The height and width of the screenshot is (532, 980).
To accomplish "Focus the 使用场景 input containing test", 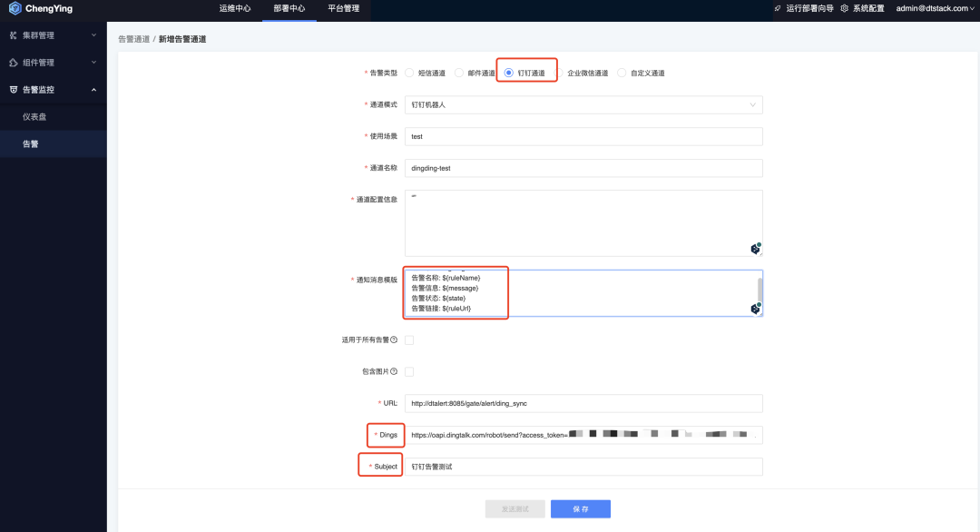I will click(583, 136).
